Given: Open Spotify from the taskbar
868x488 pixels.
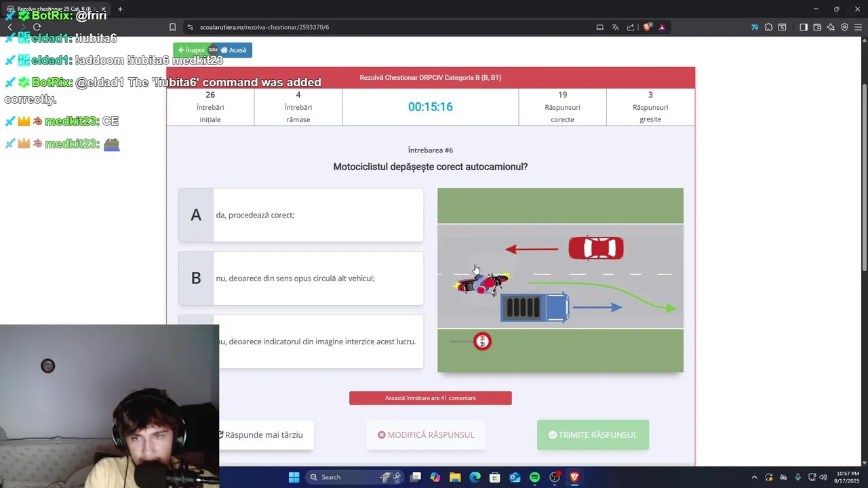Looking at the screenshot, I should [534, 477].
